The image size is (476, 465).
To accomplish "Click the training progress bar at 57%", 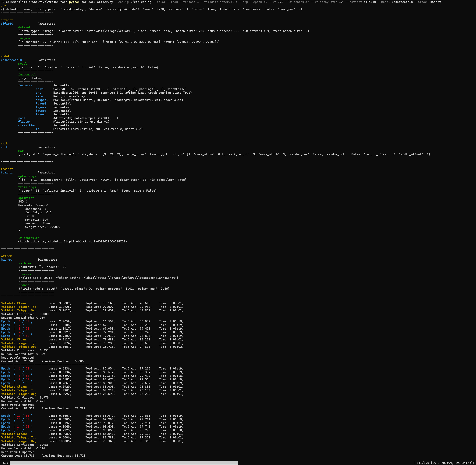I will (x=124, y=462).
